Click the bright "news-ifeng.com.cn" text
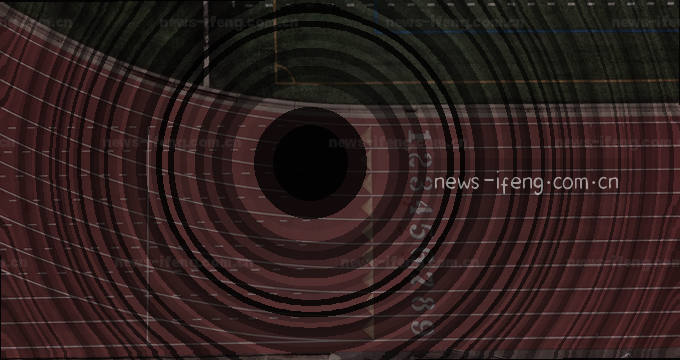680x360 pixels. pyautogui.click(x=526, y=184)
